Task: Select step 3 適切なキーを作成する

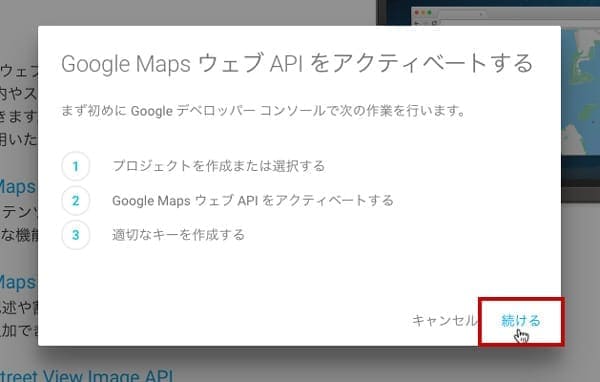Action: tap(178, 235)
